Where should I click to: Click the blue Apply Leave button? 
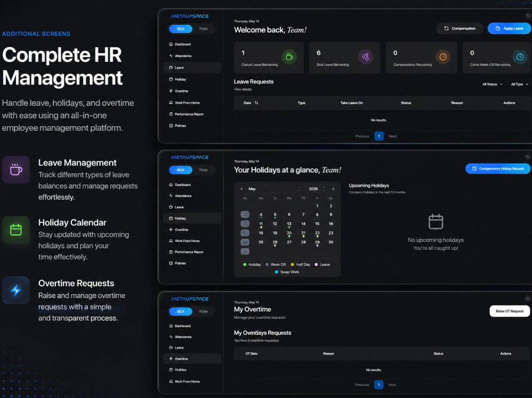[509, 29]
